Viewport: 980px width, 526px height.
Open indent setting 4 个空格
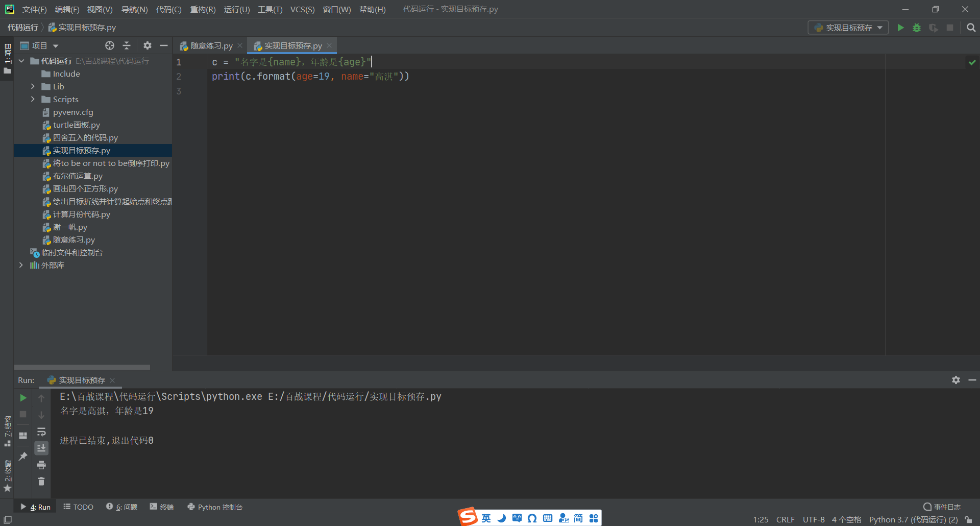click(x=846, y=519)
